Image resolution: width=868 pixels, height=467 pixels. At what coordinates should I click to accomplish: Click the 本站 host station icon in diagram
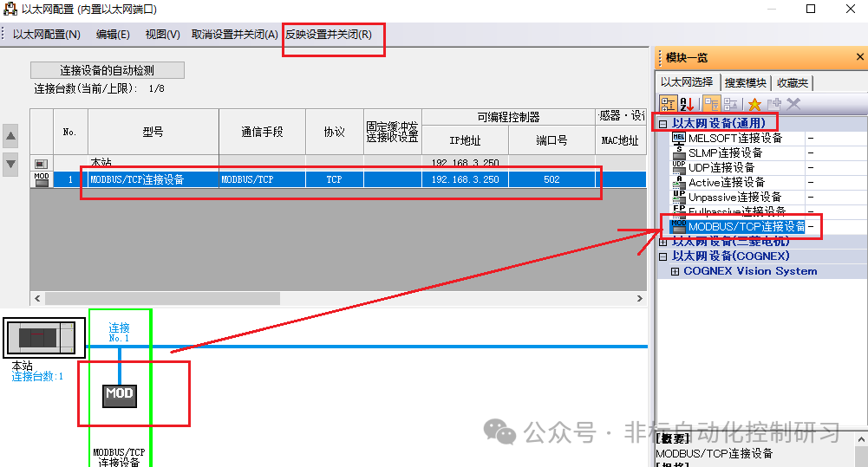click(x=43, y=338)
